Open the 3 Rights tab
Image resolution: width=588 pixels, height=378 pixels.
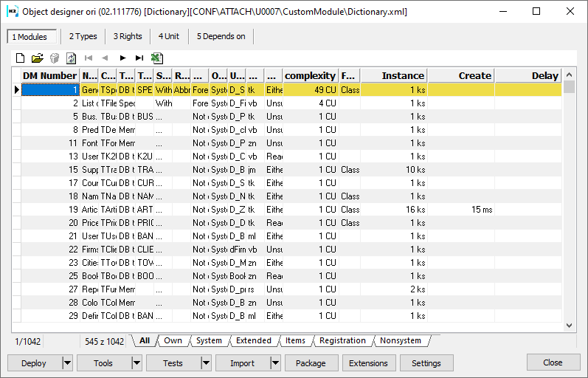point(128,36)
